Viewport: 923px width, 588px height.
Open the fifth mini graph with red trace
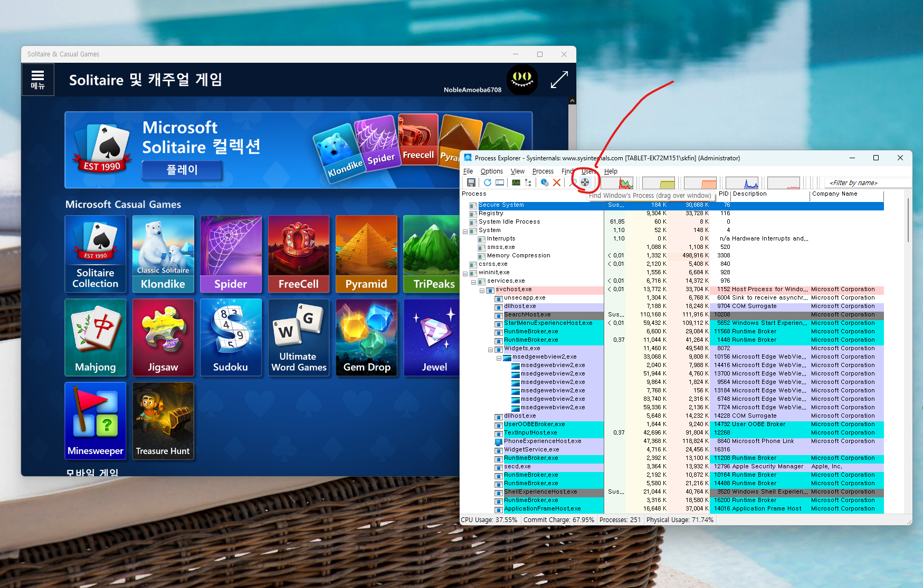[x=784, y=183]
